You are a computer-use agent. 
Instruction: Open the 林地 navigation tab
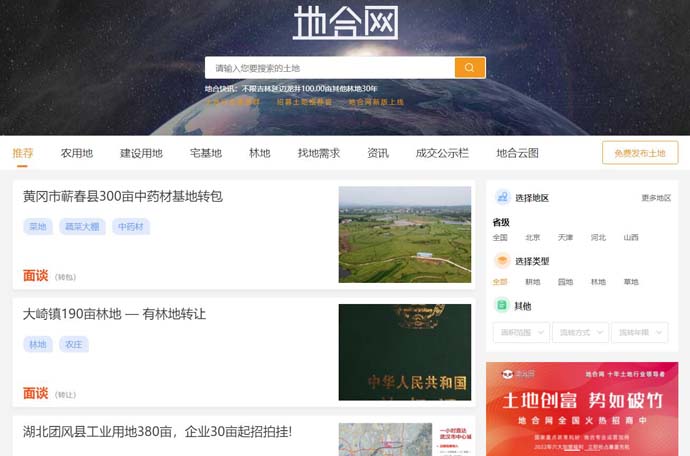pyautogui.click(x=259, y=153)
